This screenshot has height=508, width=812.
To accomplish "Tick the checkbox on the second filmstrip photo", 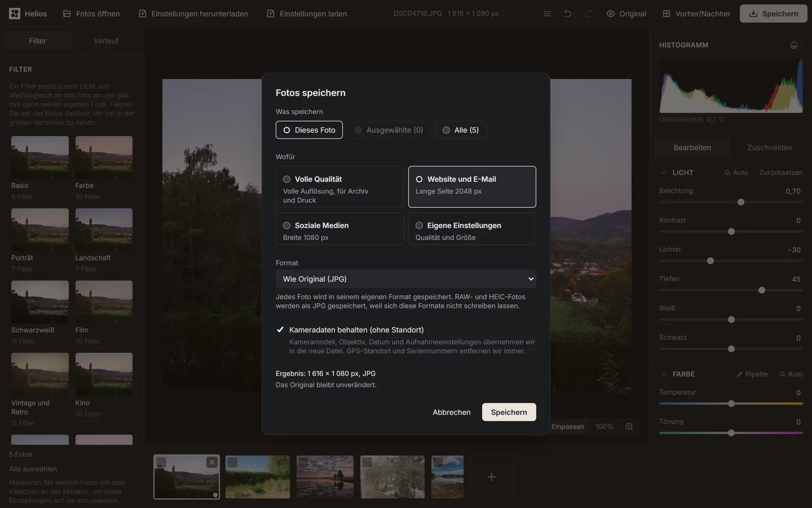I will pos(232,462).
